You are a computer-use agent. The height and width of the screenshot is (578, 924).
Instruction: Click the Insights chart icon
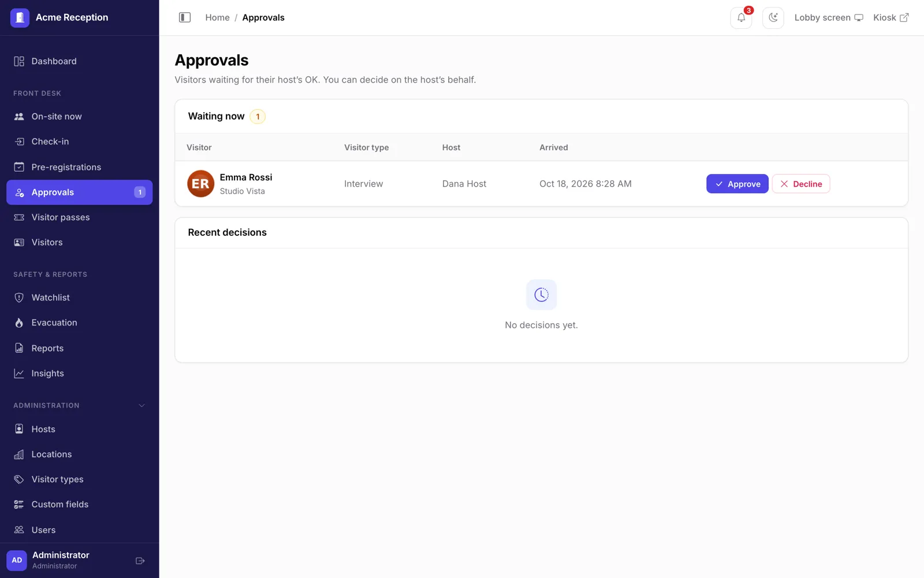pyautogui.click(x=19, y=373)
